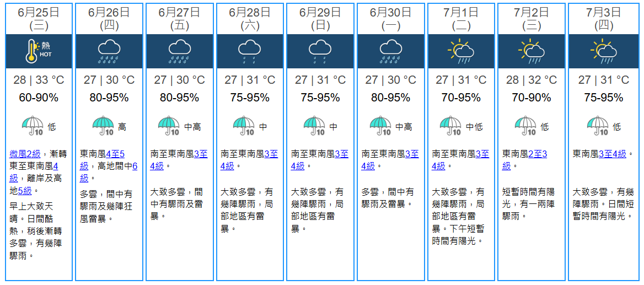The width and height of the screenshot is (644, 285).
Task: Click the July 3 sun and rain icon
Action: pos(602,51)
